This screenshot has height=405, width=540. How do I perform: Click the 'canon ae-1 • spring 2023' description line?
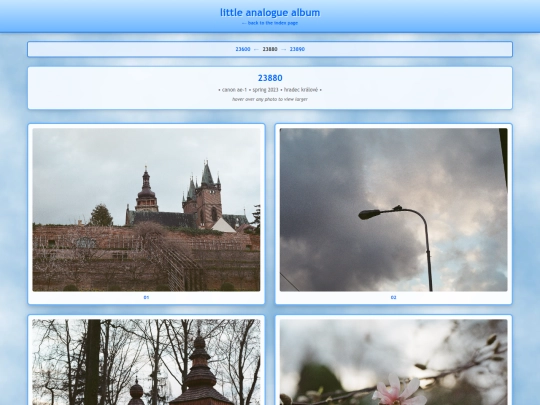(270, 90)
